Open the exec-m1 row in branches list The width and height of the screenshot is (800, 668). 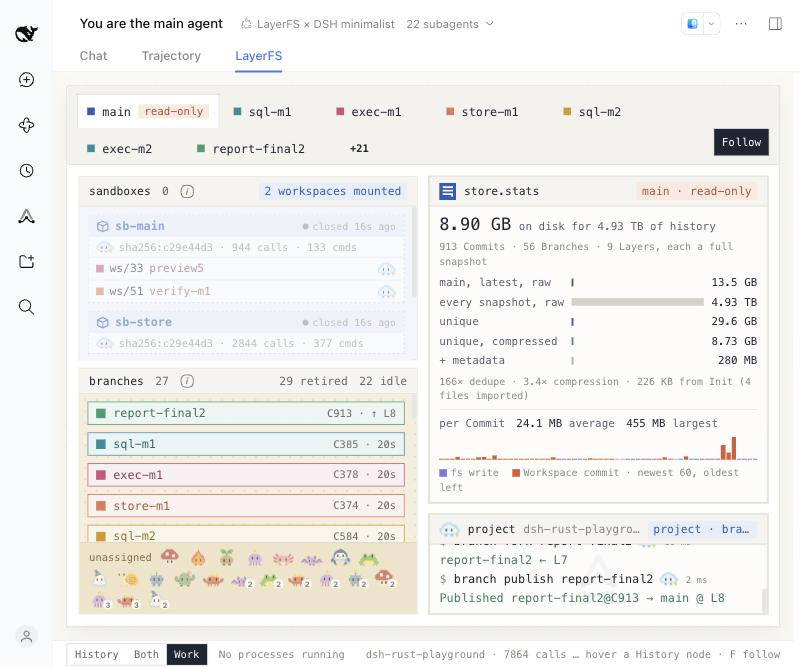pyautogui.click(x=246, y=475)
